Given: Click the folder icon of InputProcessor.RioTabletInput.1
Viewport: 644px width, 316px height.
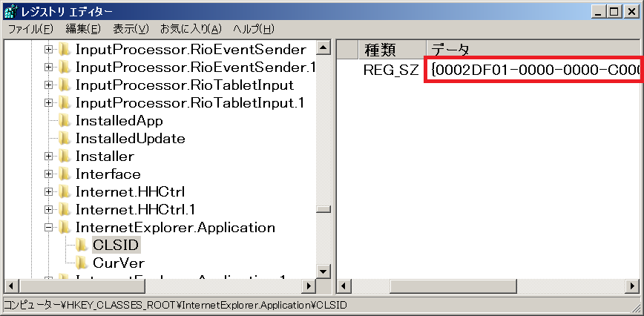Looking at the screenshot, I should 64,103.
